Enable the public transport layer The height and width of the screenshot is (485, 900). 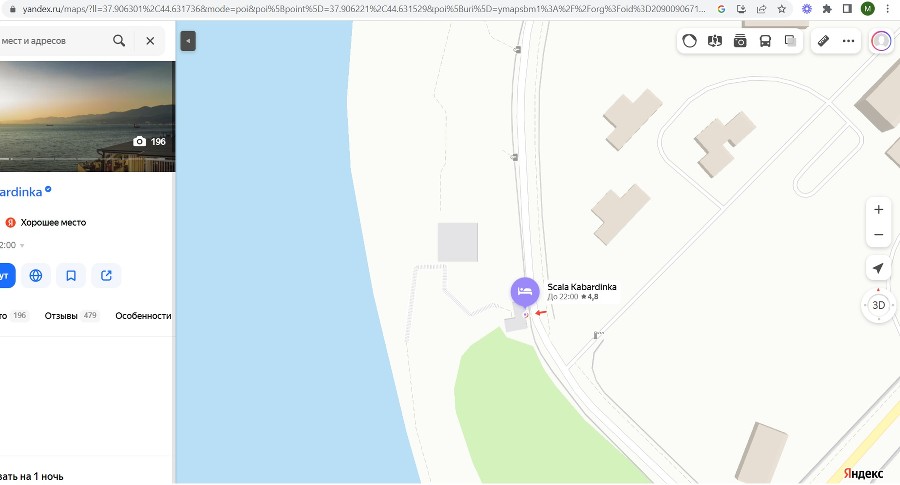click(x=765, y=41)
